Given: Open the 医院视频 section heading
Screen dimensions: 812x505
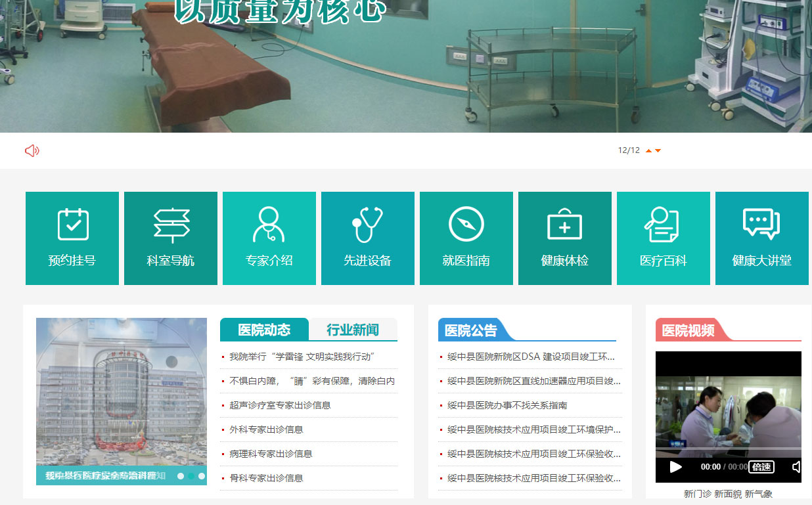Looking at the screenshot, I should [688, 330].
